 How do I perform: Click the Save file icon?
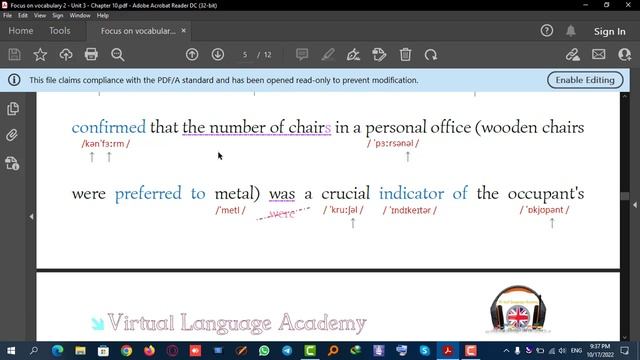pos(15,55)
